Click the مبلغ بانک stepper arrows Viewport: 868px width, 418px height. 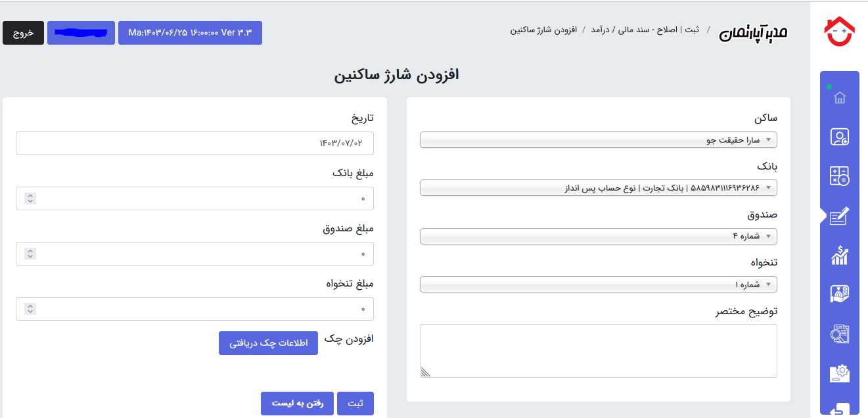point(30,198)
